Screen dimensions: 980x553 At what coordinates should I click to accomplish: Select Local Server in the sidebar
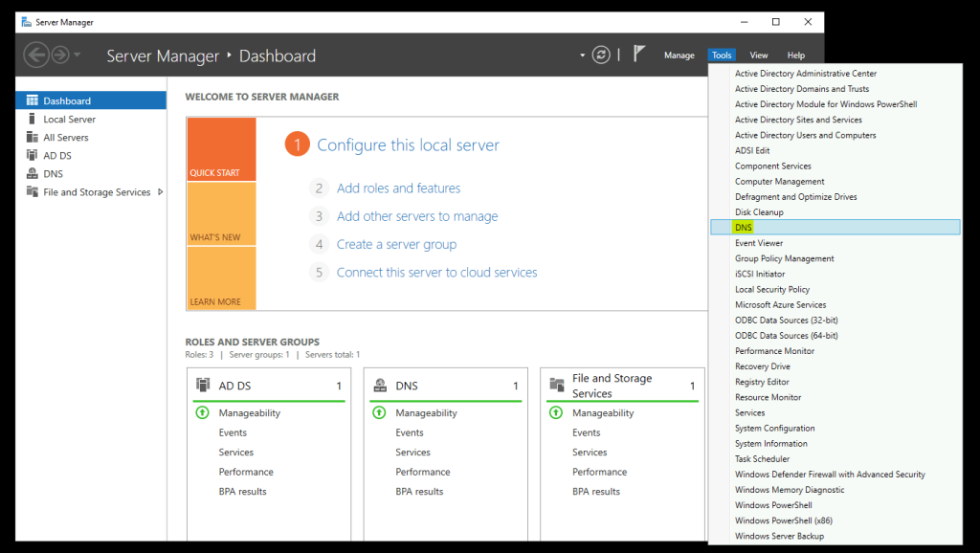91,119
